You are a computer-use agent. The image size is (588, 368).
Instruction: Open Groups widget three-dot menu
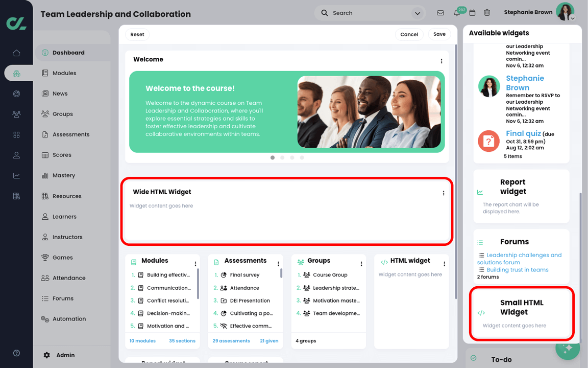click(361, 264)
